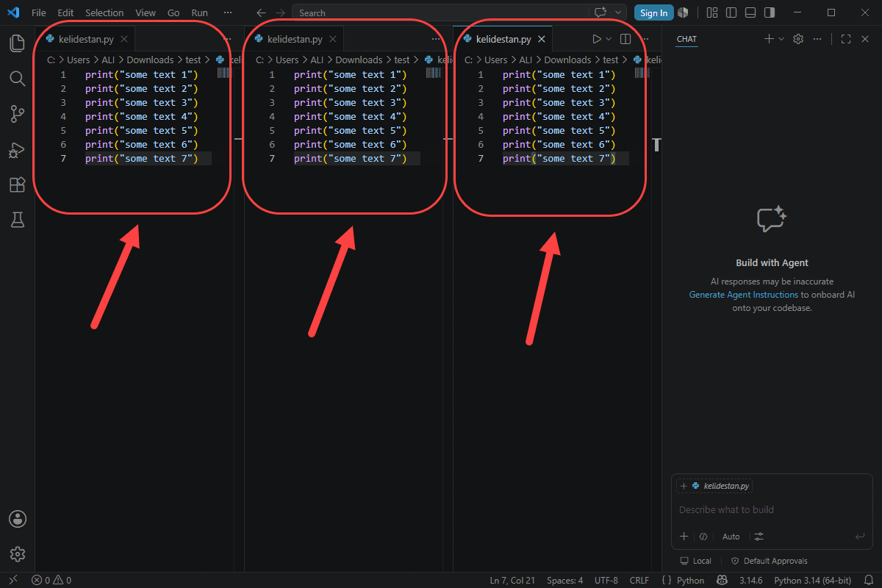This screenshot has width=882, height=588.
Task: Open the Auto model picker in chat
Action: tap(731, 537)
